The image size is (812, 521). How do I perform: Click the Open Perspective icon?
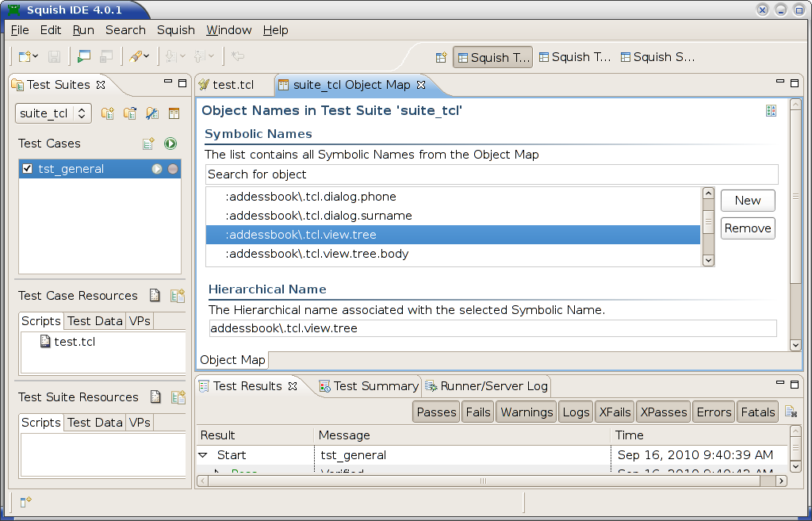[x=441, y=57]
